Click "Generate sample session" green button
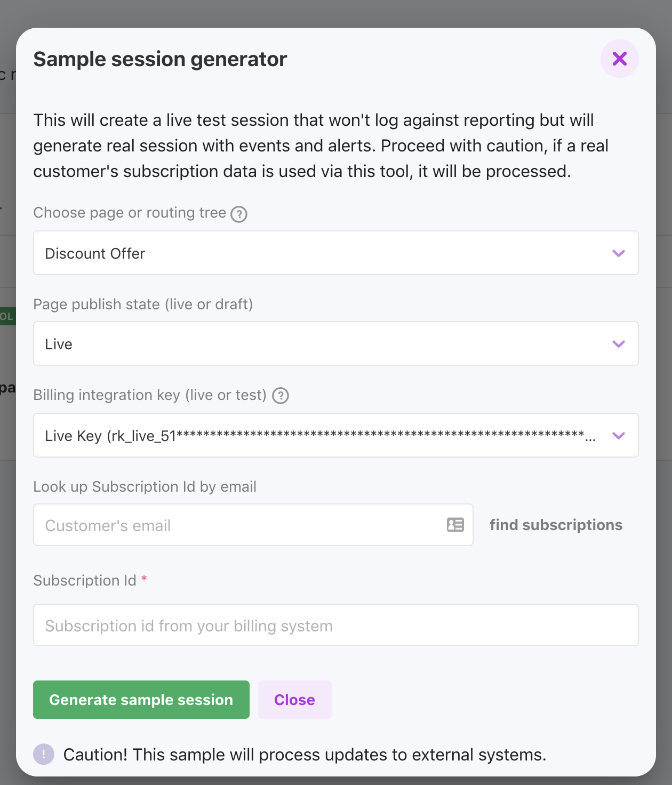Image resolution: width=672 pixels, height=785 pixels. click(x=141, y=700)
